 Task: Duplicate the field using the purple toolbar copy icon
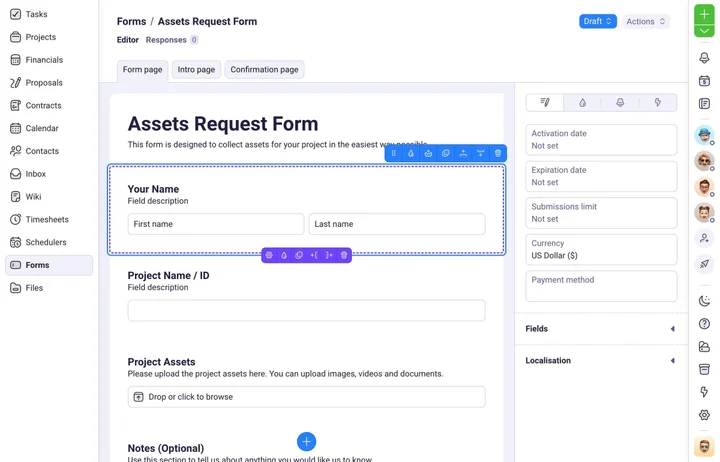tap(299, 255)
